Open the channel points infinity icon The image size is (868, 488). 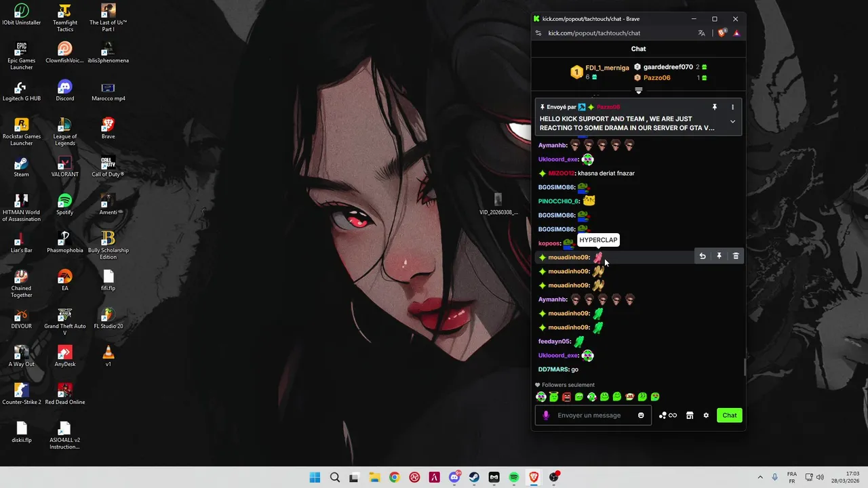pyautogui.click(x=673, y=415)
